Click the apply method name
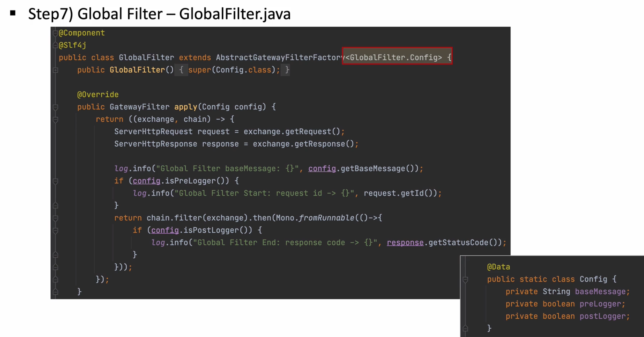The width and height of the screenshot is (644, 337). pos(186,107)
